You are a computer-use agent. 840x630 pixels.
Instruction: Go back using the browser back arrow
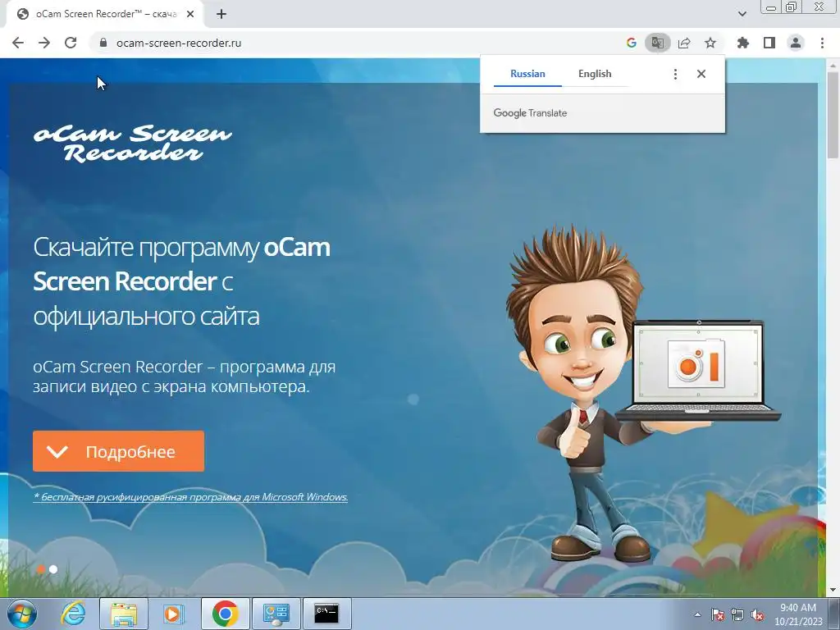click(18, 43)
